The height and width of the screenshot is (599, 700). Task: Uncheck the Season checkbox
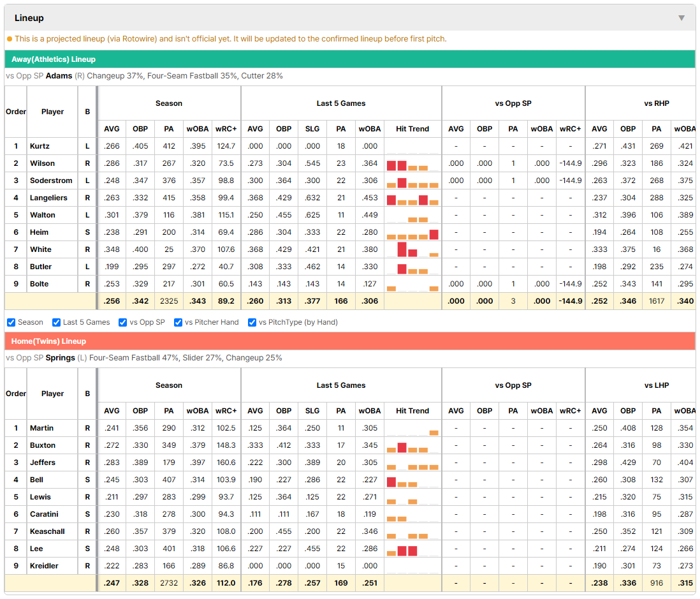click(x=11, y=322)
